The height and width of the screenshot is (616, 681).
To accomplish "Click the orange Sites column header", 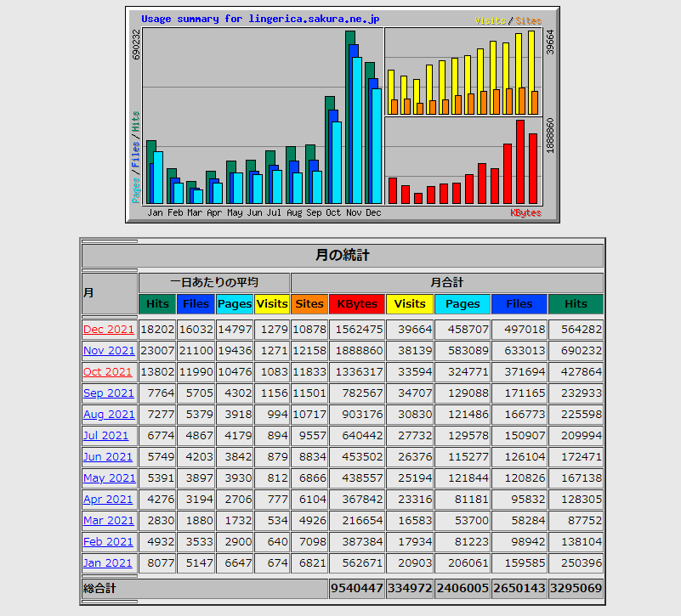I will [x=309, y=303].
